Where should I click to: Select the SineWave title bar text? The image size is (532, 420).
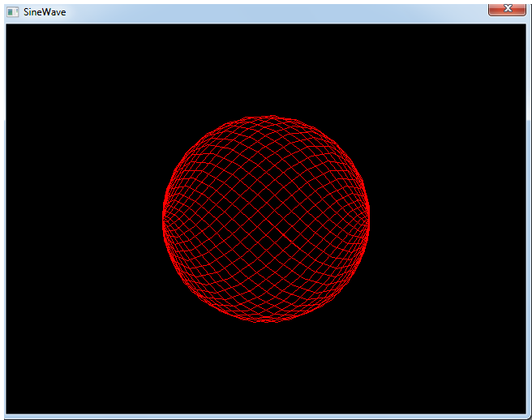(45, 12)
